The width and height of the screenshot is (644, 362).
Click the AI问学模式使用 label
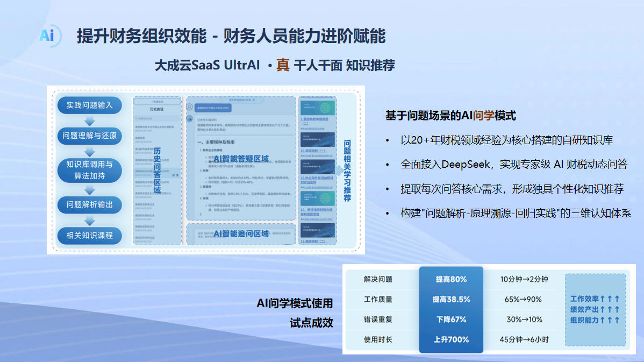[295, 303]
